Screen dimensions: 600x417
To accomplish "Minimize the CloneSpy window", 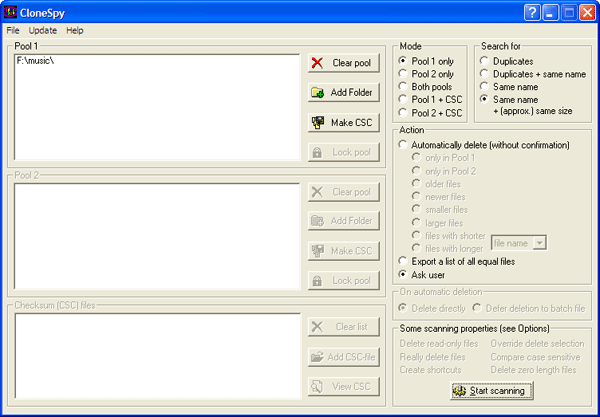I will pyautogui.click(x=550, y=13).
